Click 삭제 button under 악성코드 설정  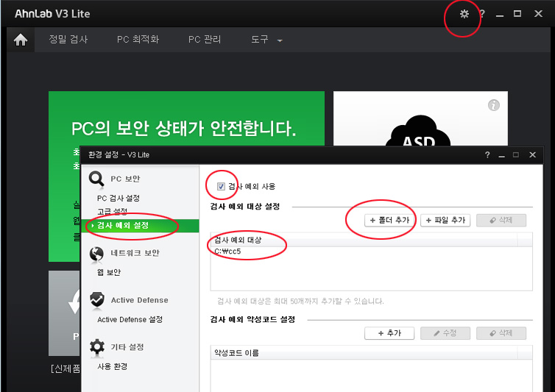pyautogui.click(x=501, y=333)
